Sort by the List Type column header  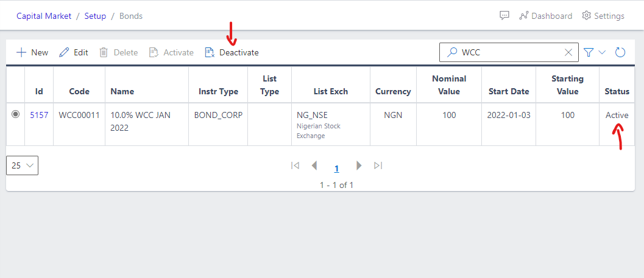[269, 85]
